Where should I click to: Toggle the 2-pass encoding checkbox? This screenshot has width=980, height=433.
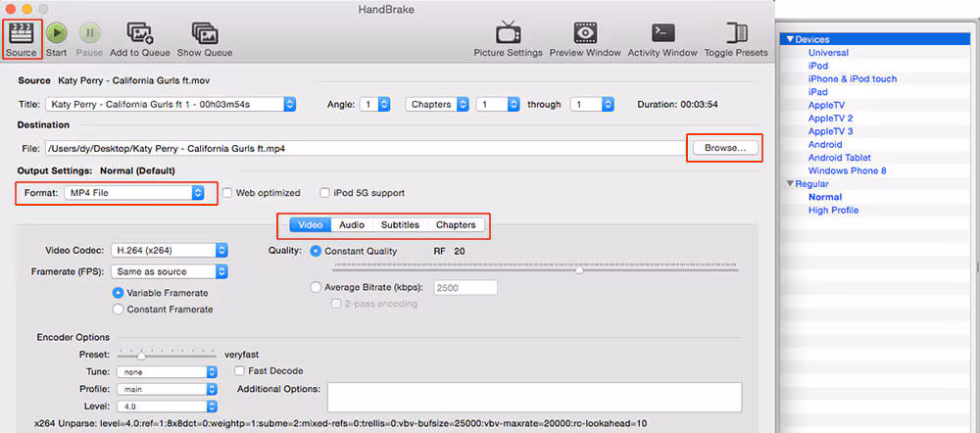coord(336,304)
